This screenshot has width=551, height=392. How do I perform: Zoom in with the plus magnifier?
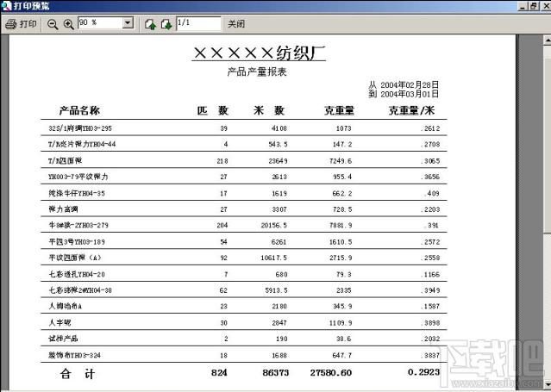[68, 24]
